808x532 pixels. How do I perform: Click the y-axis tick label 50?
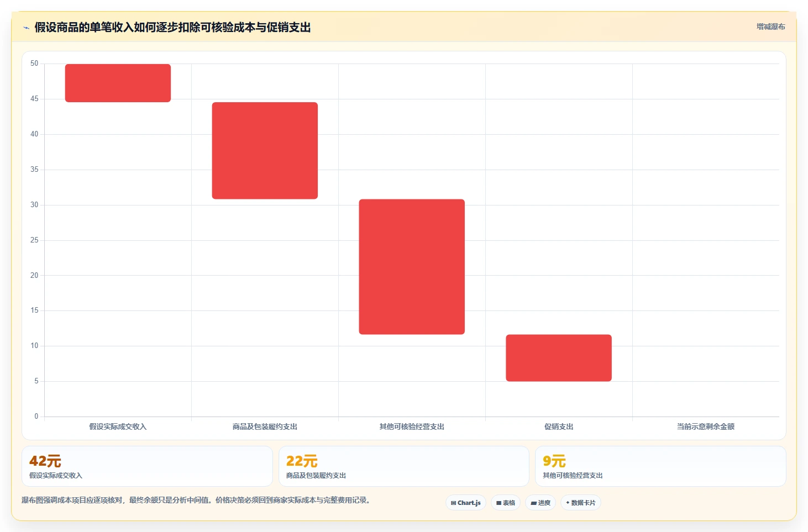[34, 64]
